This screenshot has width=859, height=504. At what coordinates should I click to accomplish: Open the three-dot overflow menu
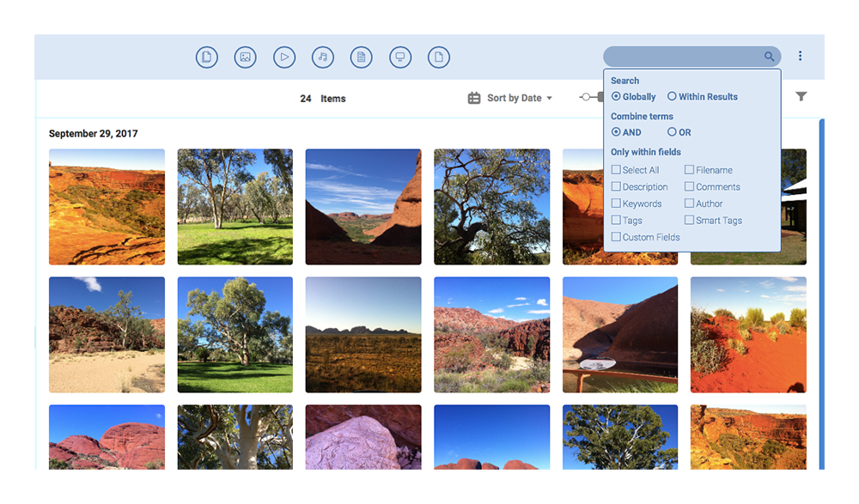[801, 56]
